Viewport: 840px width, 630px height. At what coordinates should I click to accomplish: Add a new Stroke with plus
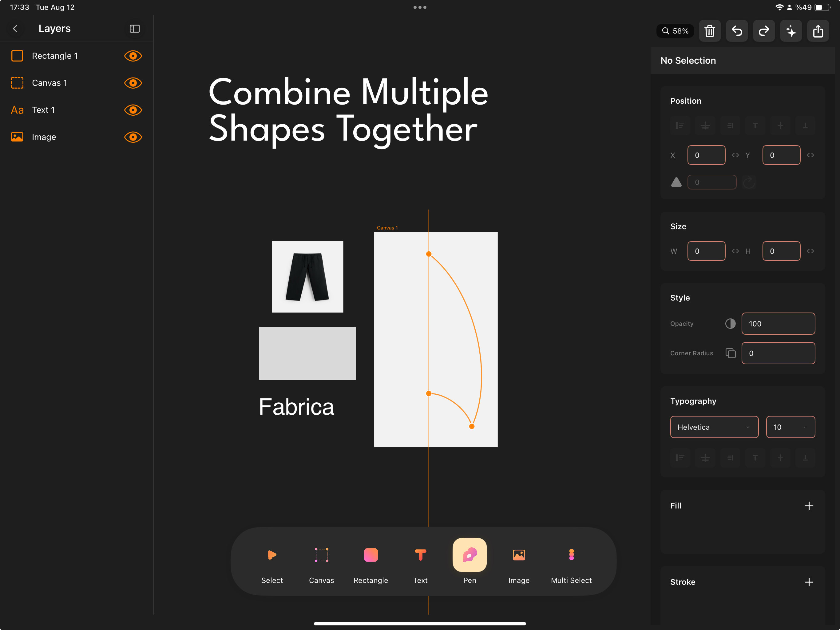pos(809,582)
